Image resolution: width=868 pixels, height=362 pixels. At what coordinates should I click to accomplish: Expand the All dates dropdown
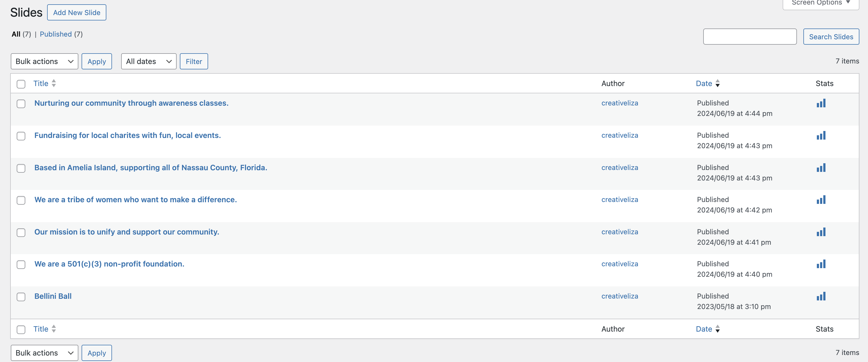(149, 61)
